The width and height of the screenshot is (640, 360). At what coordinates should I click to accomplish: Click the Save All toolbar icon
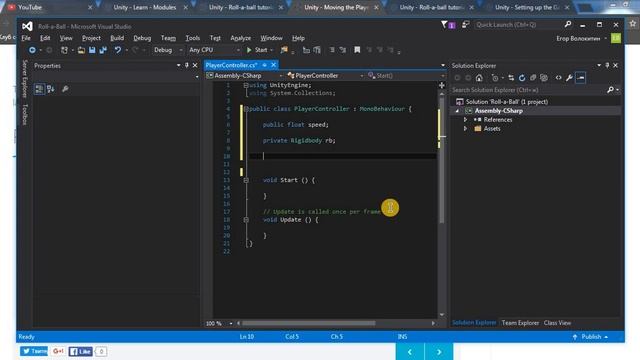click(103, 50)
